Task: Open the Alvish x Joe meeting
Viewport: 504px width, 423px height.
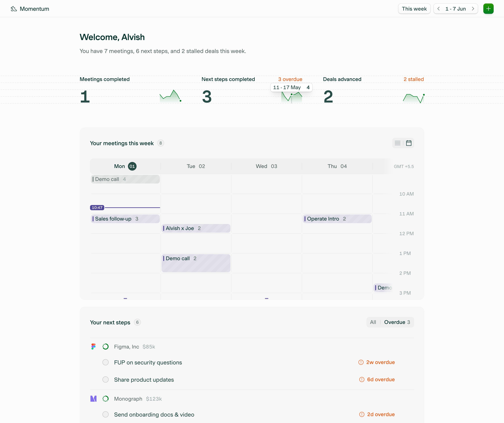Action: pyautogui.click(x=196, y=228)
